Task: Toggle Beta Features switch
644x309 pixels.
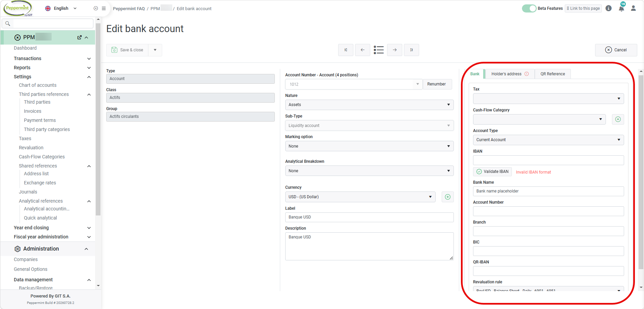Action: click(x=529, y=8)
